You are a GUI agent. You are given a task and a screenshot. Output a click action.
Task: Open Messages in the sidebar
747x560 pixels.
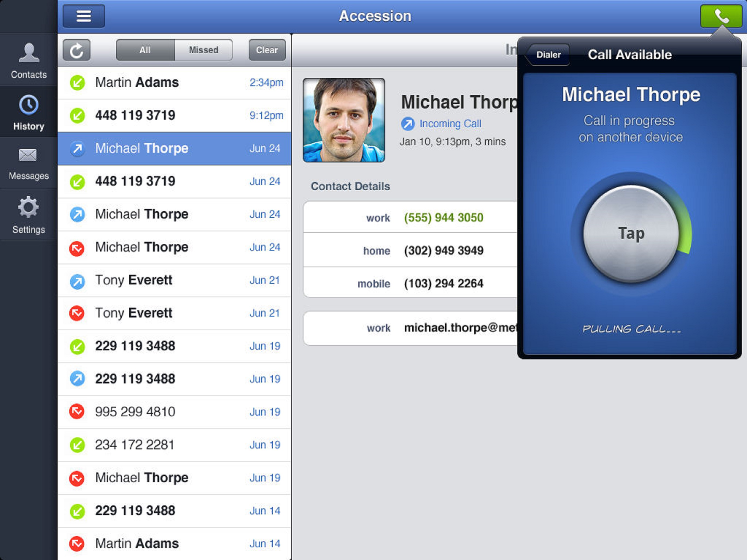click(x=29, y=164)
